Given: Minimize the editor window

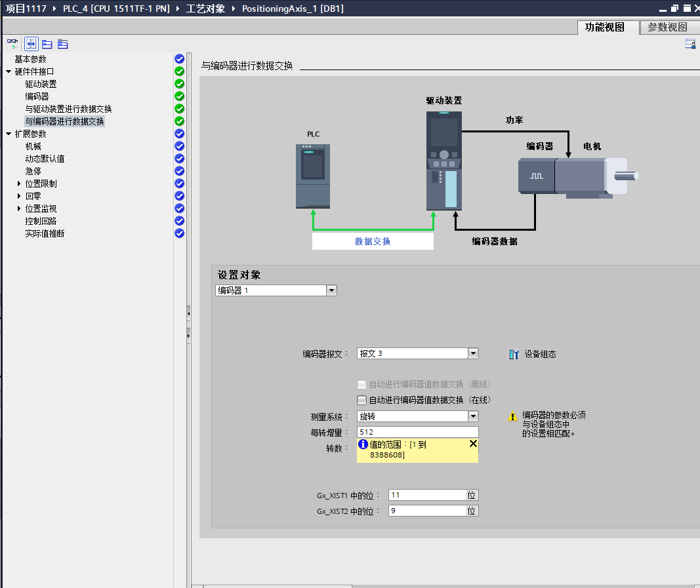Looking at the screenshot, I should coord(663,9).
